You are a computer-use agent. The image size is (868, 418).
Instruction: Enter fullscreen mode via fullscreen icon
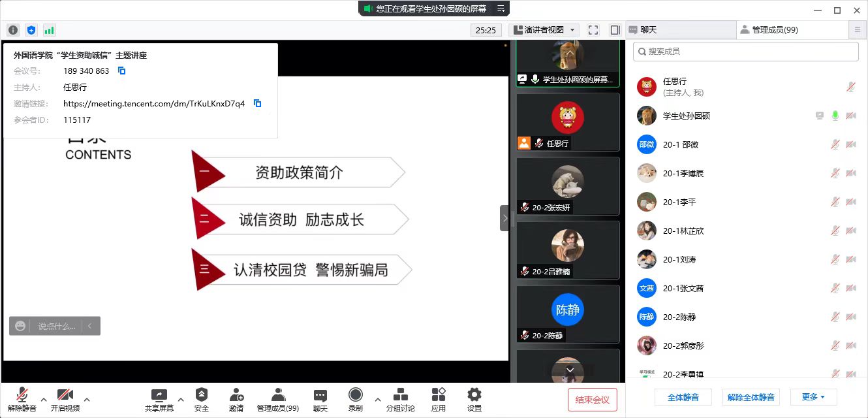coord(593,30)
